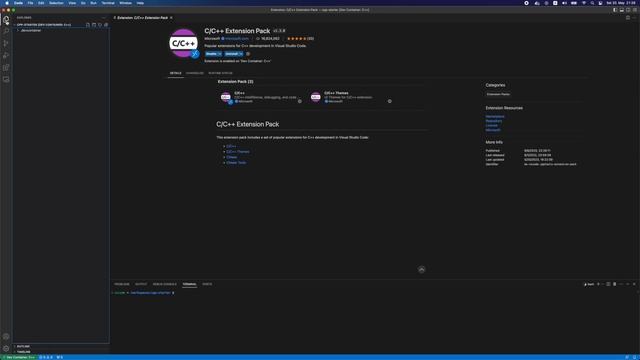
Task: Click the Extension Packs category tag
Action: (498, 94)
